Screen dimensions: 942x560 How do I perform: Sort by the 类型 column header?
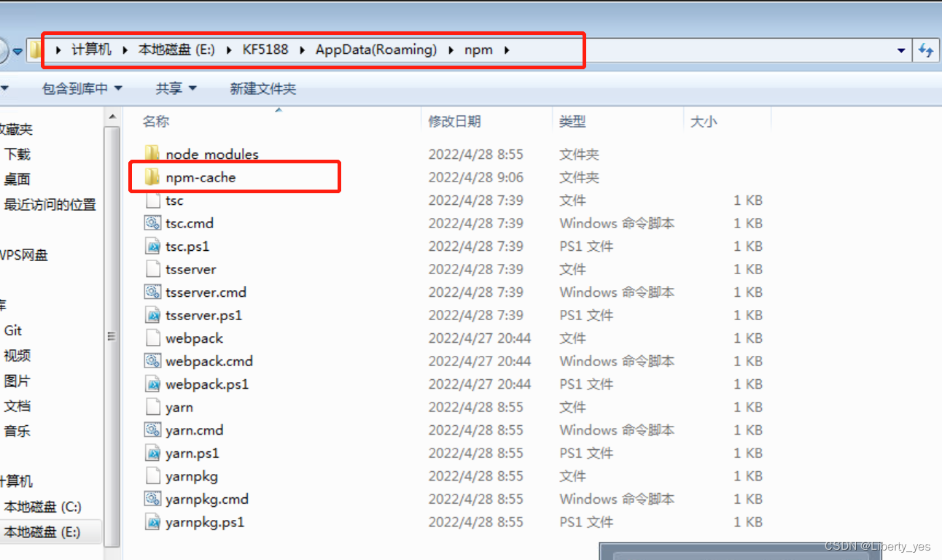point(572,122)
